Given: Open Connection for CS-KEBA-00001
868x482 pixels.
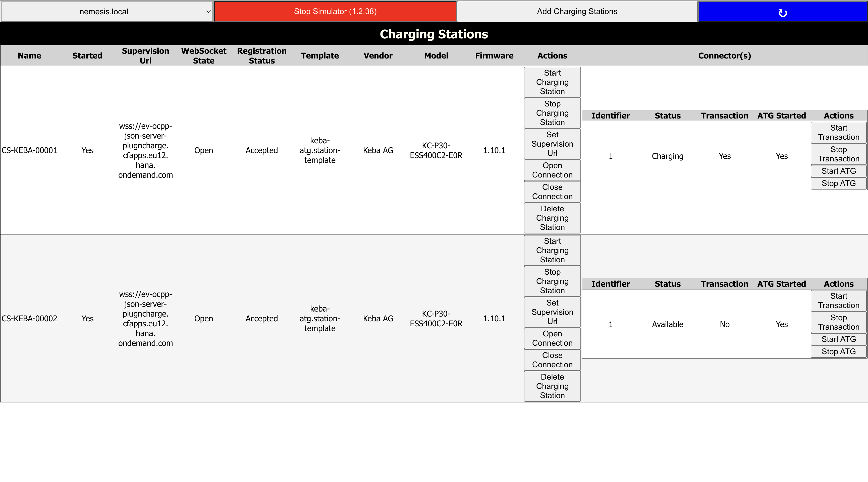Looking at the screenshot, I should 552,170.
